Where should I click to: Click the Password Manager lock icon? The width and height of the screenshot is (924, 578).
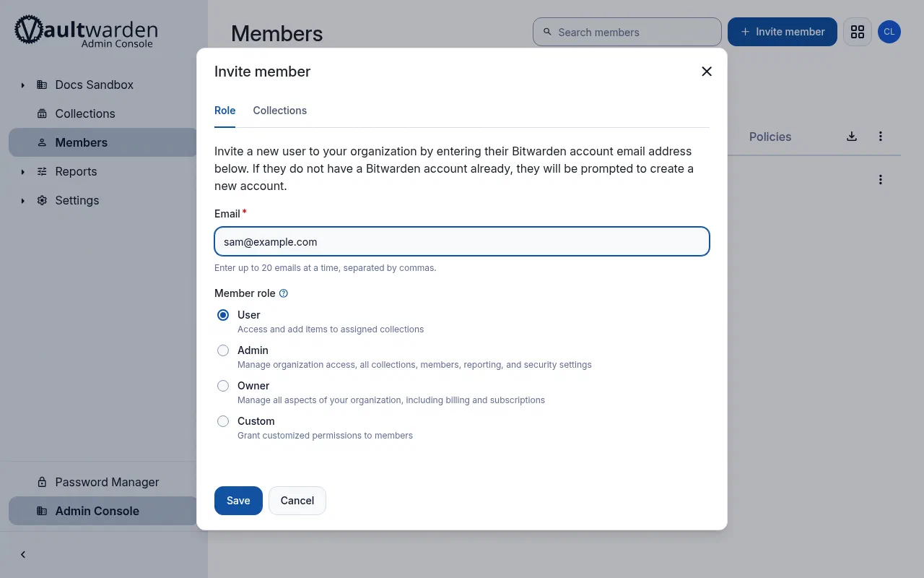[42, 482]
